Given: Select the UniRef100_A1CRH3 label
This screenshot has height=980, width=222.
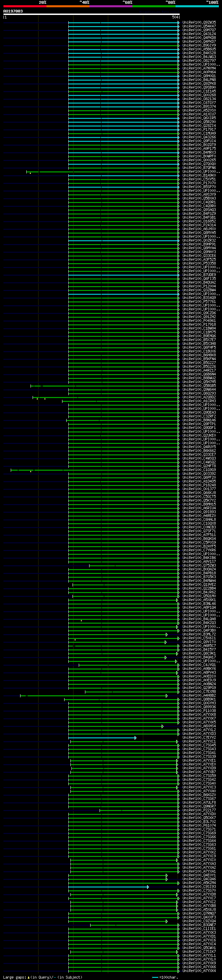Looking at the screenshot, I should click(199, 401).
